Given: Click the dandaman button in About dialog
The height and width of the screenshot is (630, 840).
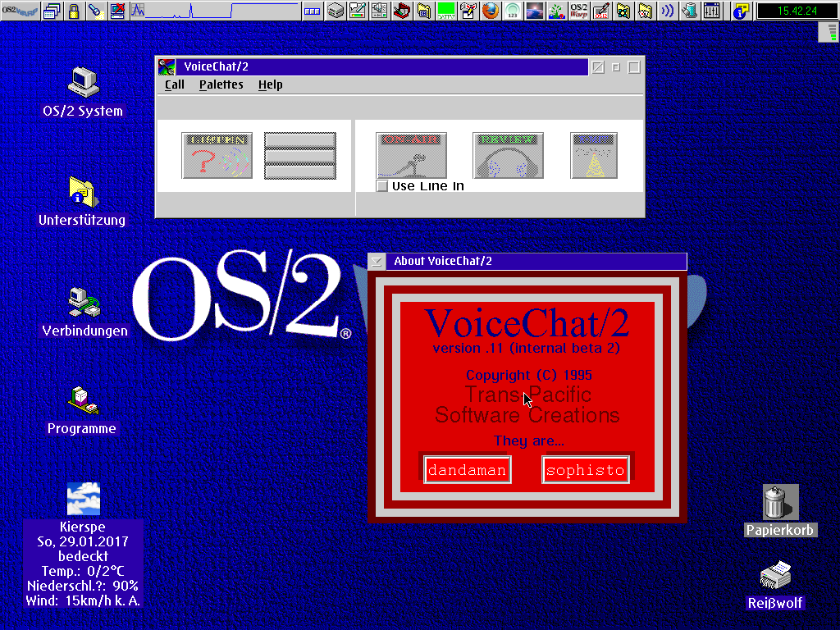Looking at the screenshot, I should (467, 470).
